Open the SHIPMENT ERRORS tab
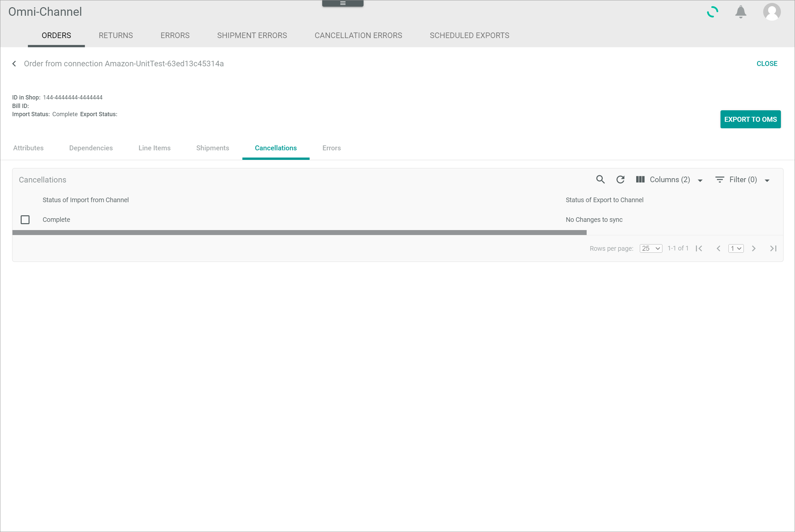Image resolution: width=795 pixels, height=532 pixels. tap(252, 36)
